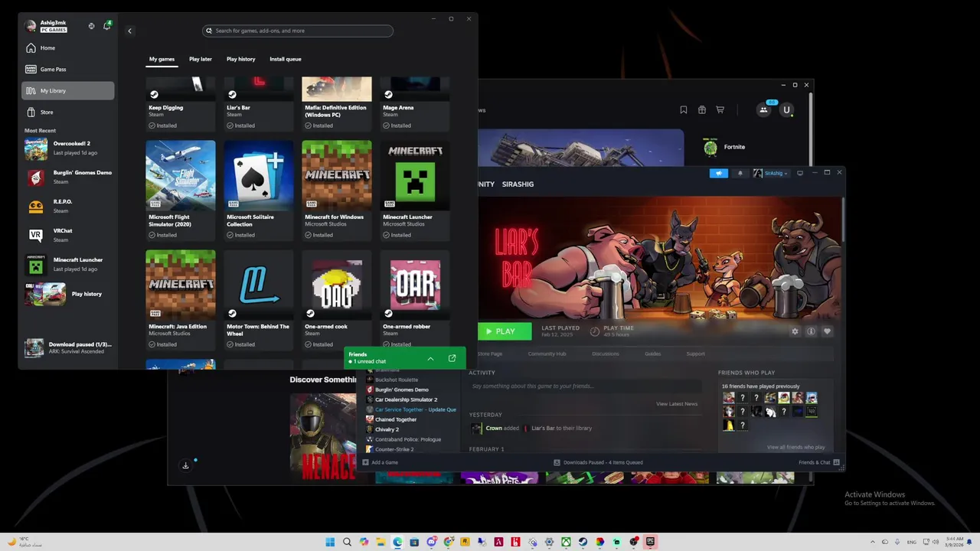Screen dimensions: 980x551
Task: Click Add a Game in Steam
Action: (x=381, y=462)
